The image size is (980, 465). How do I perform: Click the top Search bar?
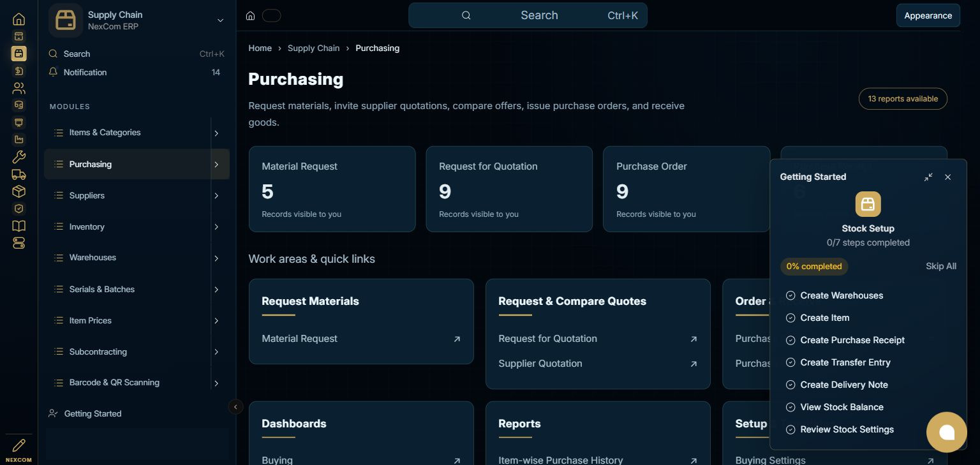point(528,15)
